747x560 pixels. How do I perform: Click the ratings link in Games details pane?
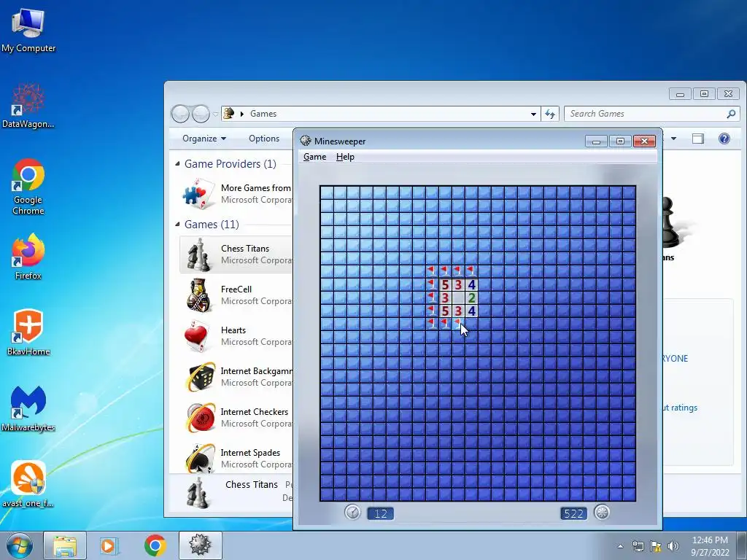681,408
